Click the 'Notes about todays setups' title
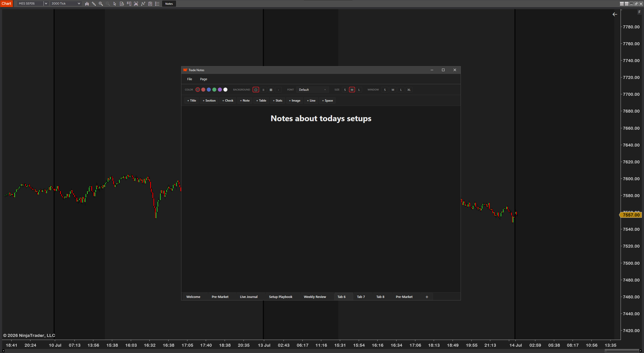This screenshot has width=644, height=353. click(321, 118)
